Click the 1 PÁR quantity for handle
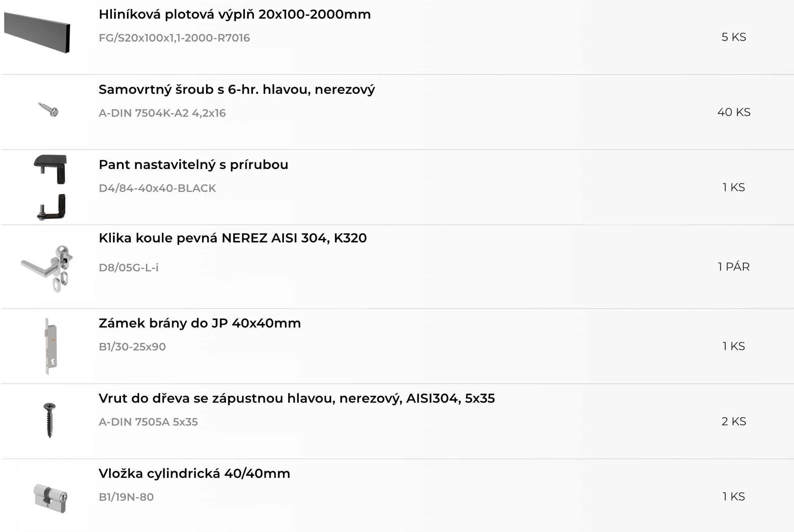794x532 pixels. point(734,267)
